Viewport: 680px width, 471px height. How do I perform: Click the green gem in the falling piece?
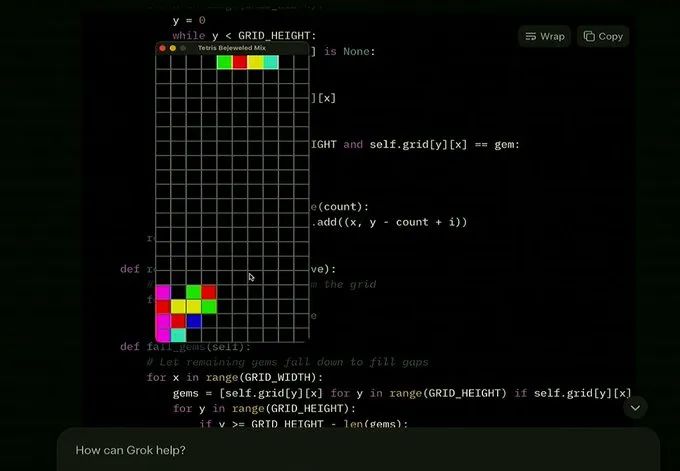click(x=224, y=62)
